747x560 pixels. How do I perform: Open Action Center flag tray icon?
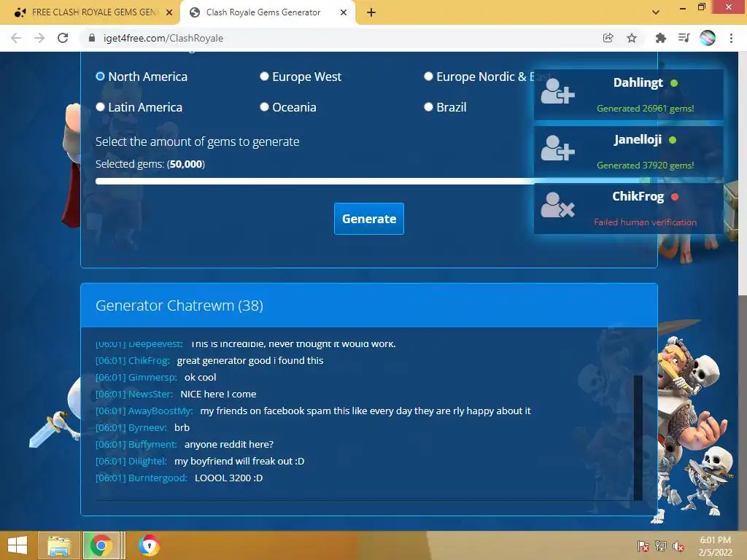click(643, 546)
